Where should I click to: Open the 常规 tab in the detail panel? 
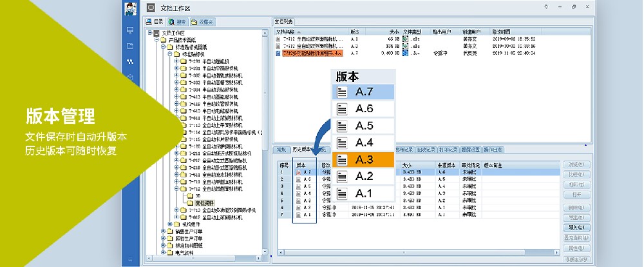282,150
